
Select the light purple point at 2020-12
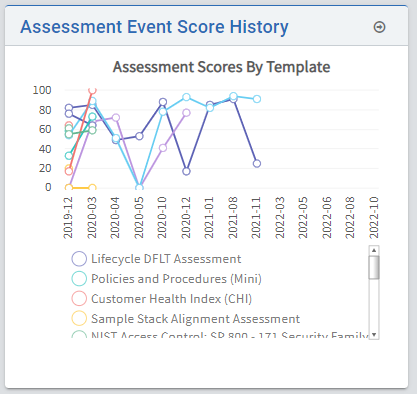pos(186,113)
